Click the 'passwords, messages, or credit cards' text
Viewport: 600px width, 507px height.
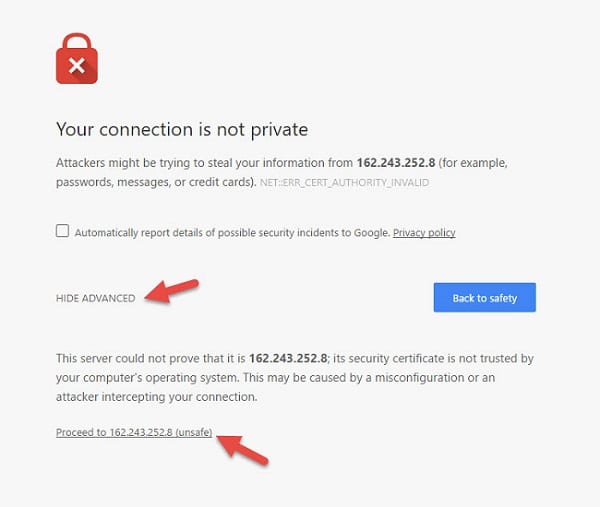156,182
